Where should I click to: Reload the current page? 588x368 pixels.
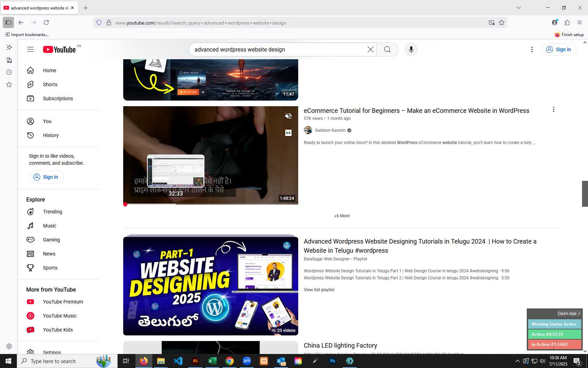point(46,22)
